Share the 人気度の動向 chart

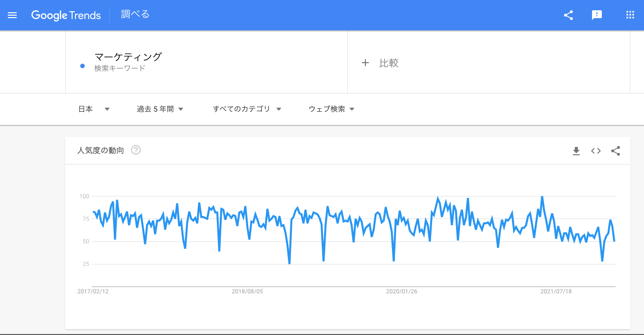(616, 151)
